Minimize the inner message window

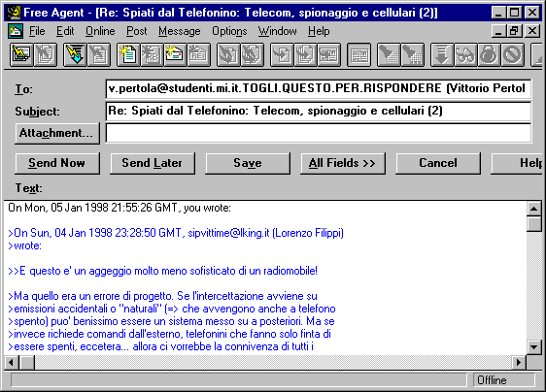(x=499, y=31)
